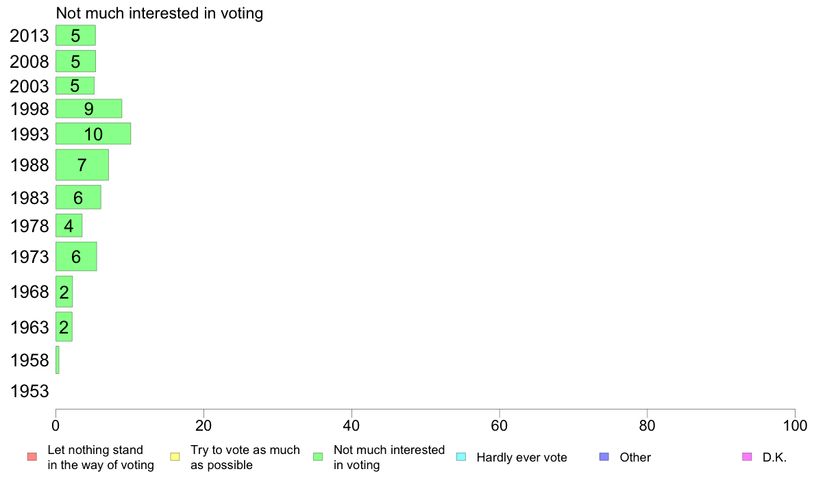Select the 1978 bar showing 4
The image size is (814, 504).
click(x=69, y=225)
